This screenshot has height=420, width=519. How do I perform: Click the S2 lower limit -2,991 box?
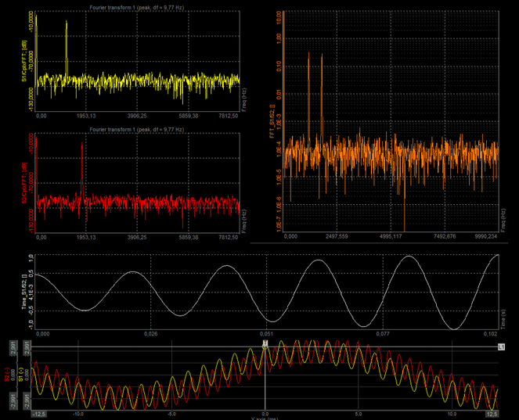[14, 400]
